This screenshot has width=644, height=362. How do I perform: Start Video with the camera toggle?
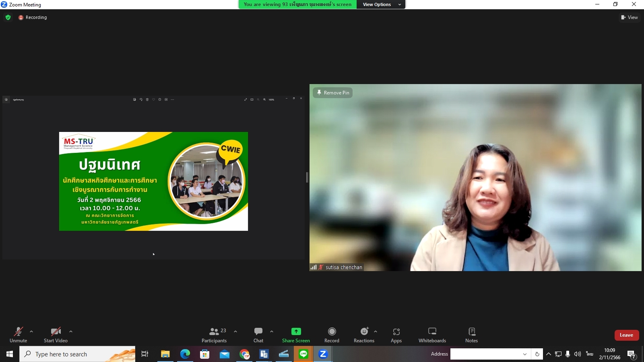point(56,335)
